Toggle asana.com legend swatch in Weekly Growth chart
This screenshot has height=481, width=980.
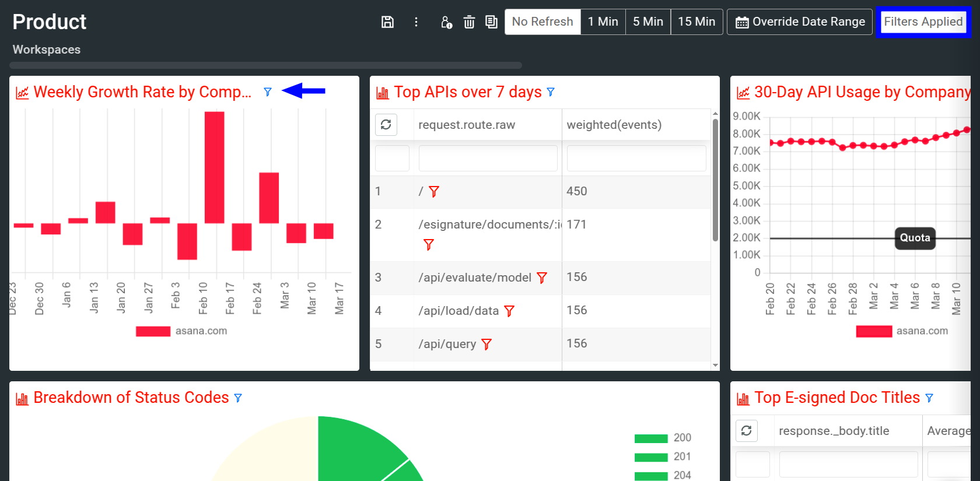click(153, 331)
